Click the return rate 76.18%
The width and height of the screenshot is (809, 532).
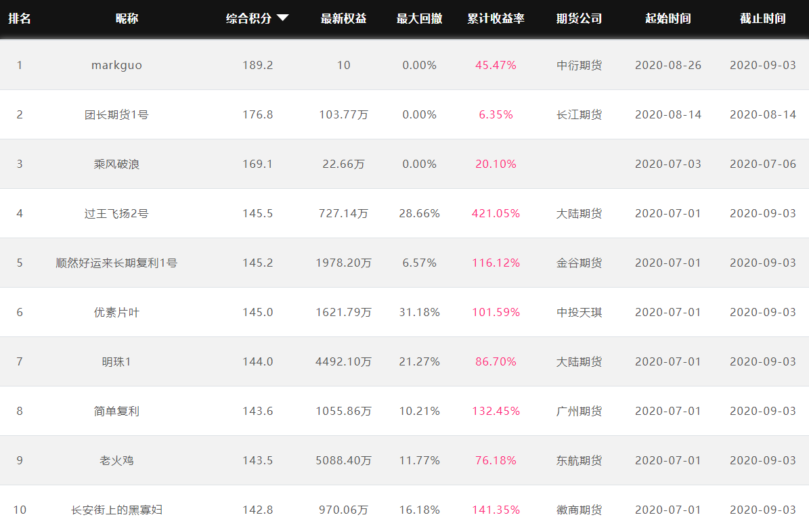(496, 460)
